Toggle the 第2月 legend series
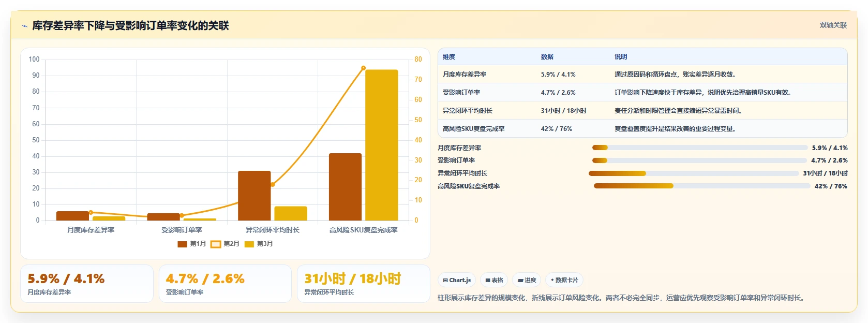Viewport: 868px width, 323px height. (225, 244)
